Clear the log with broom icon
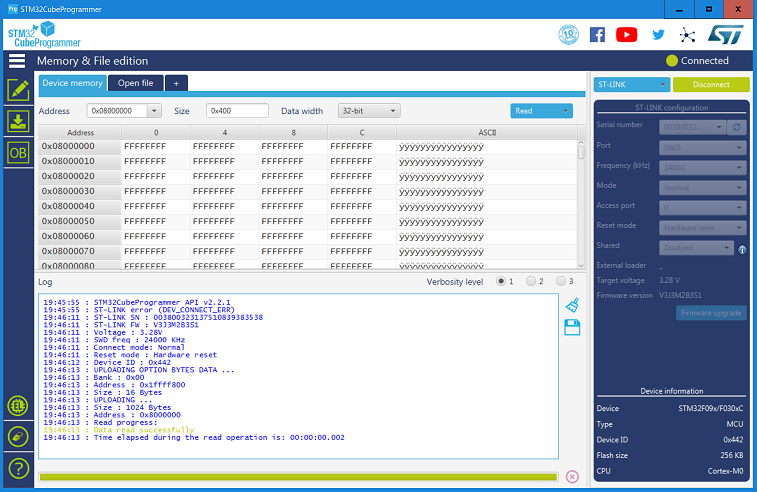Viewport: 757px width, 492px height. [572, 305]
